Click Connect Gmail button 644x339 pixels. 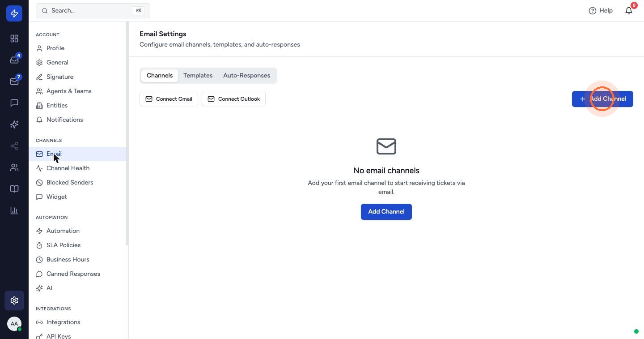pos(169,99)
